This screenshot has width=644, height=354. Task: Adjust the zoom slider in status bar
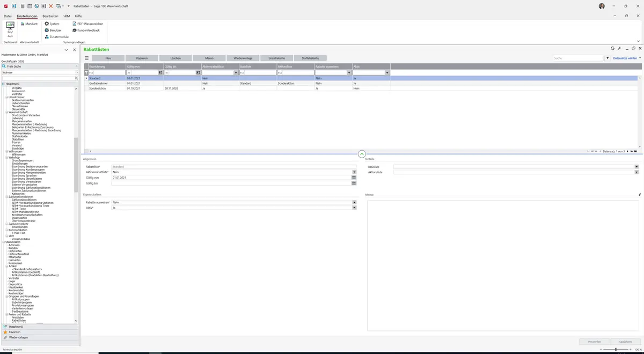pos(616,349)
